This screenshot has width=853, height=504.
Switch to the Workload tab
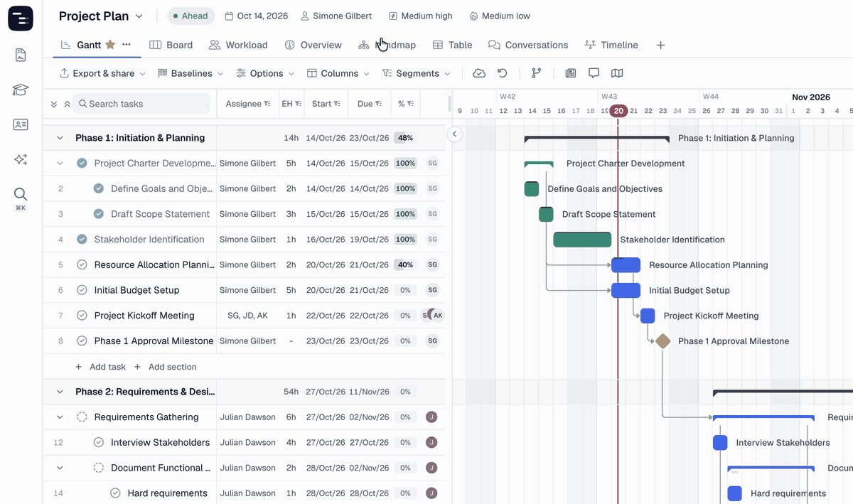coord(238,45)
